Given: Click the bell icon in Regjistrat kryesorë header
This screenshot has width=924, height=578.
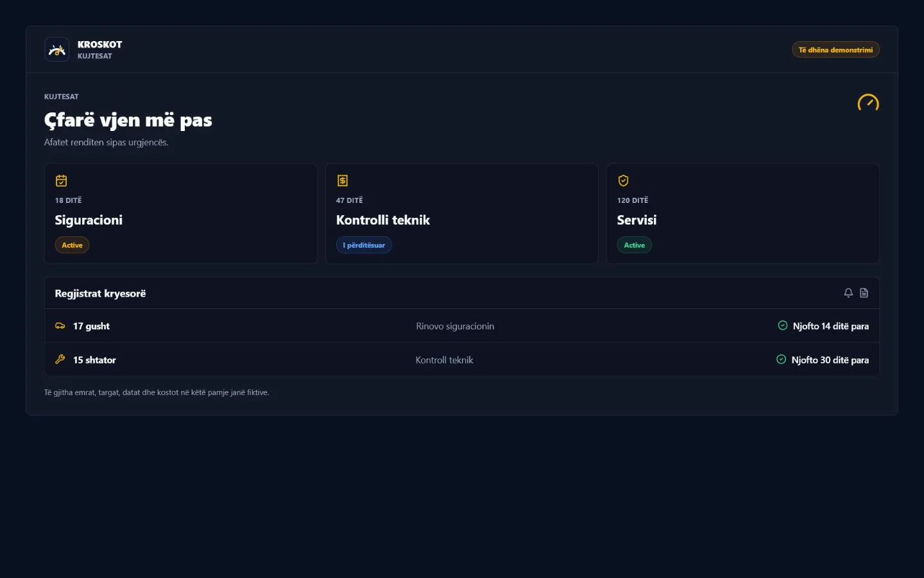Looking at the screenshot, I should (848, 293).
